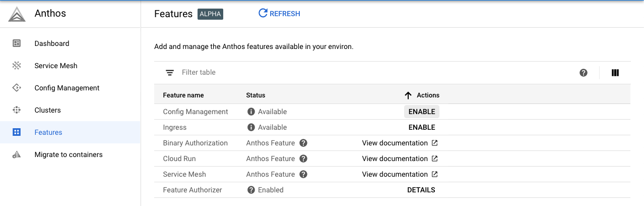Click info icon in Ingress row
The image size is (644, 206).
(x=251, y=127)
